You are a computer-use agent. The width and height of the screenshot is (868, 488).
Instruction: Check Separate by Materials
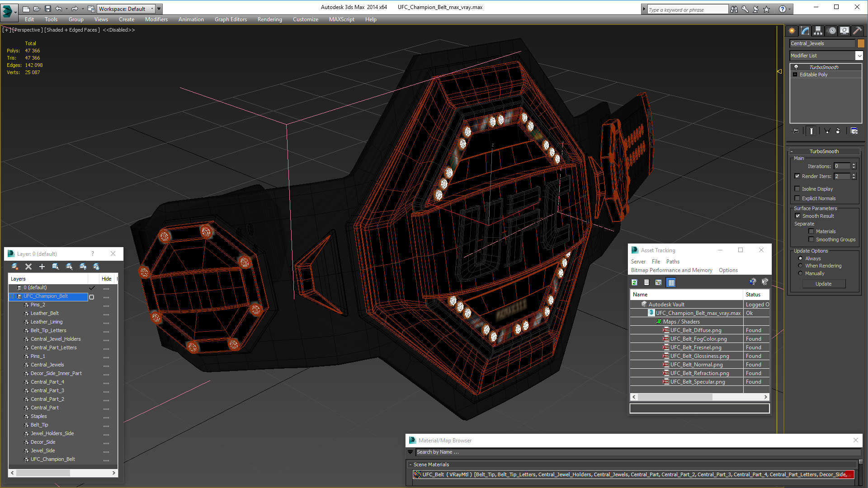811,231
